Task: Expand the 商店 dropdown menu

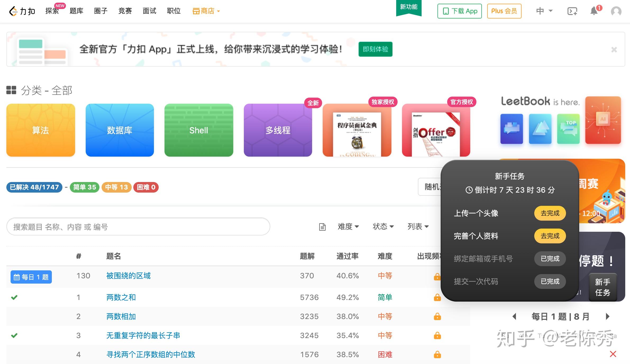Action: [x=206, y=11]
